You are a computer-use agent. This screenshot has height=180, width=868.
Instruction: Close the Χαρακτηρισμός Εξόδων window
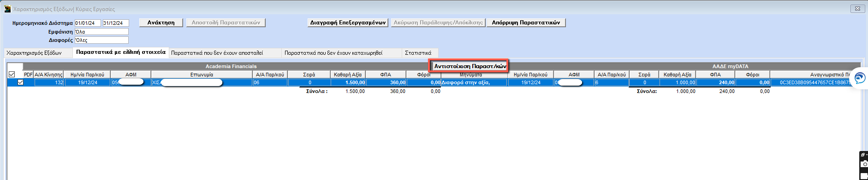click(857, 8)
